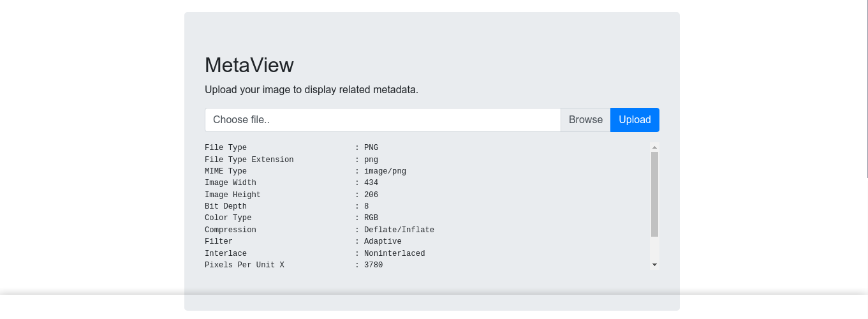This screenshot has width=868, height=319.
Task: Click the 'Bit Depth' label
Action: 226,206
